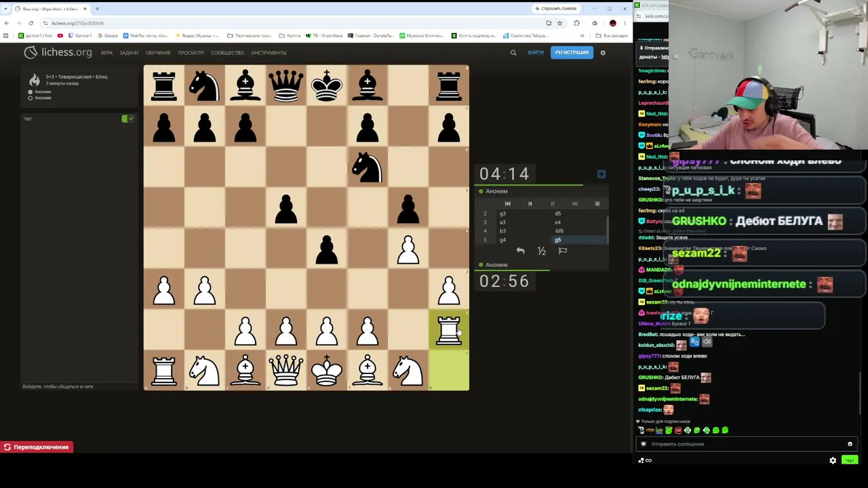
Task: Click the browser back arrow
Action: coord(7,23)
